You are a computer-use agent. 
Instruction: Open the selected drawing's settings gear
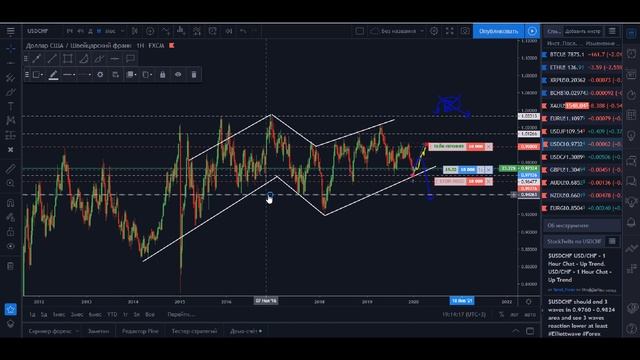100,75
